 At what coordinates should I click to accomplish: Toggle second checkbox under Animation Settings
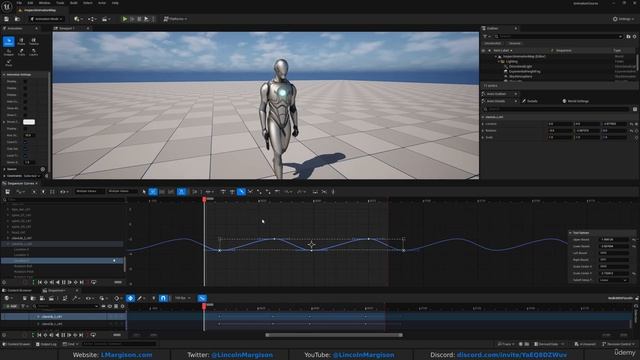pyautogui.click(x=25, y=88)
